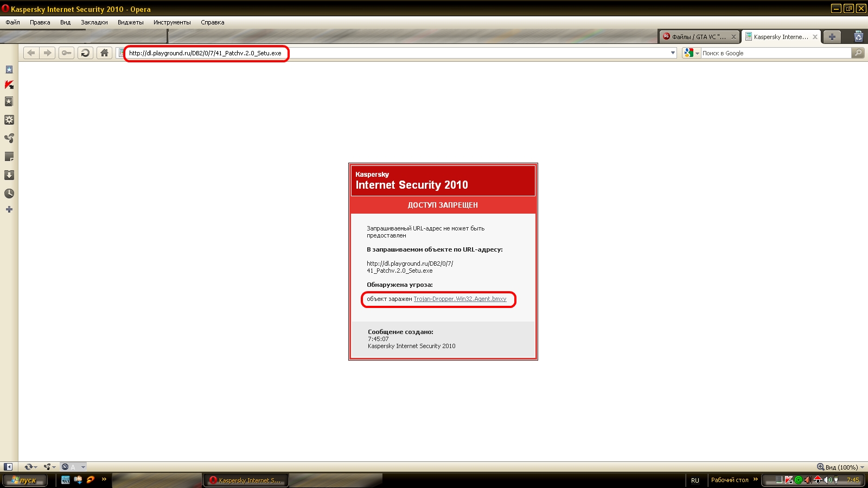Click the Wand password key button
868x488 pixels.
coord(67,53)
